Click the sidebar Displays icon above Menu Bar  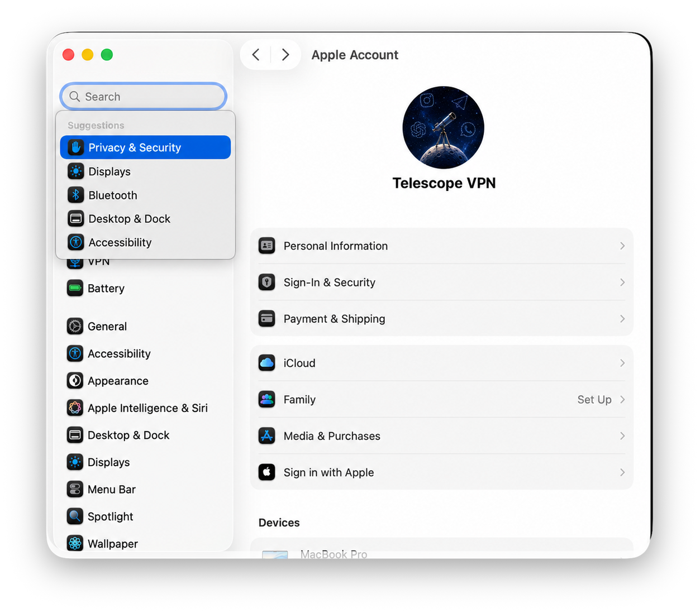click(75, 462)
